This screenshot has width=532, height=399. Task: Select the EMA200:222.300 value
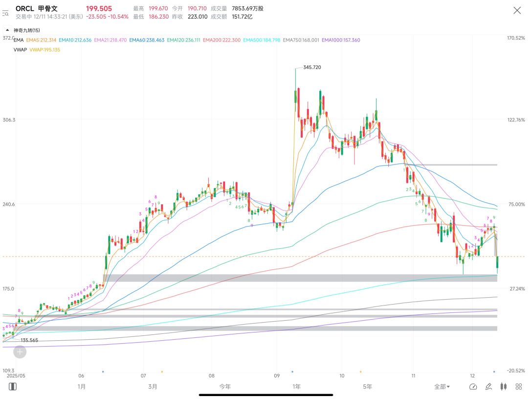(222, 40)
